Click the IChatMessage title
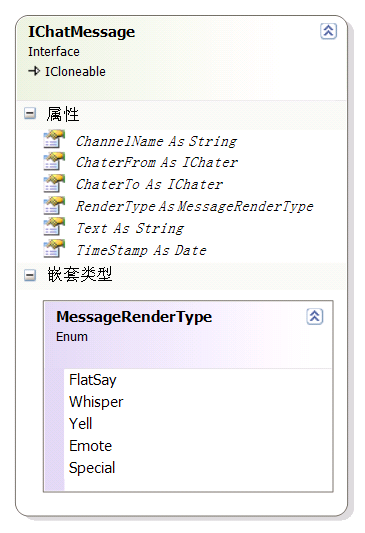Viewport: 365px width, 533px height. 82,32
